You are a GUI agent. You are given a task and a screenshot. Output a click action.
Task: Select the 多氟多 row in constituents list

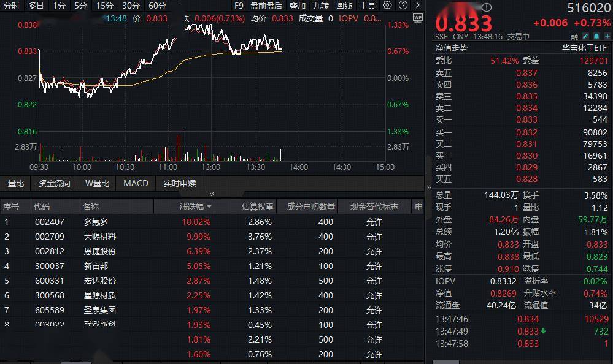tap(96, 222)
